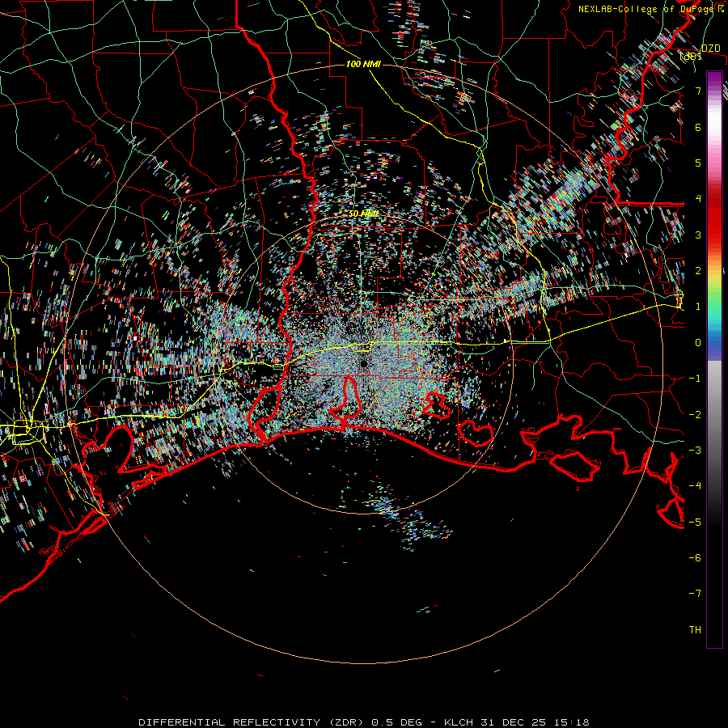Click the (dB) units label
728x728 pixels.
(691, 56)
